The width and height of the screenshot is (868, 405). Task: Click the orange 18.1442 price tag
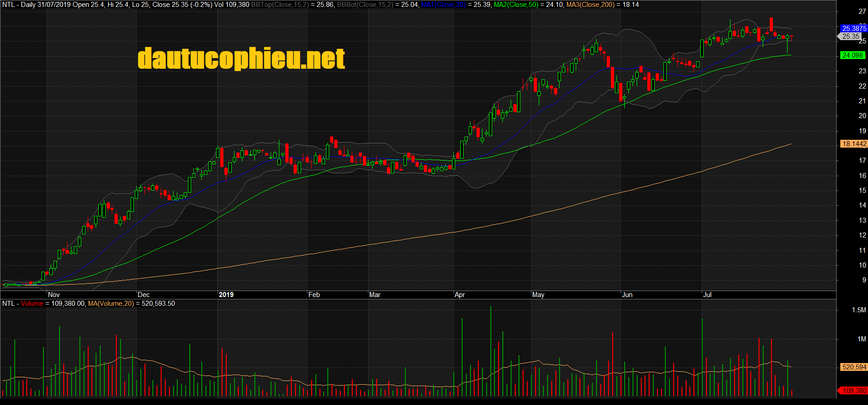[854, 144]
